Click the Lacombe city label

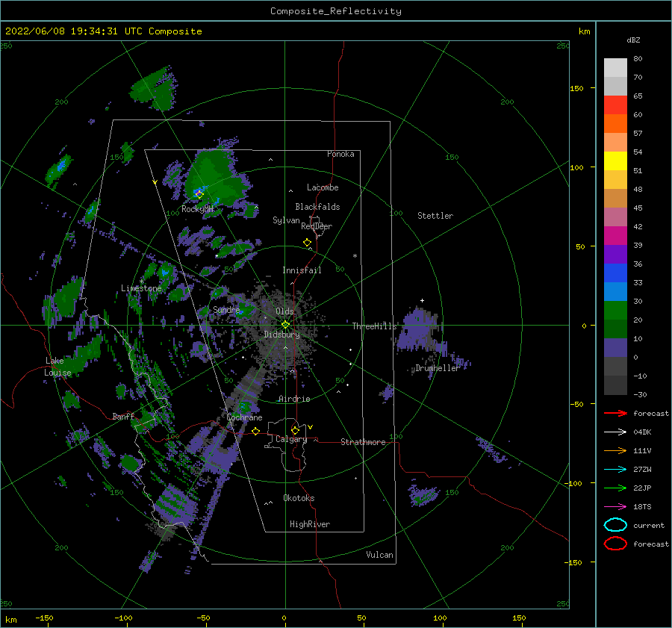click(323, 187)
